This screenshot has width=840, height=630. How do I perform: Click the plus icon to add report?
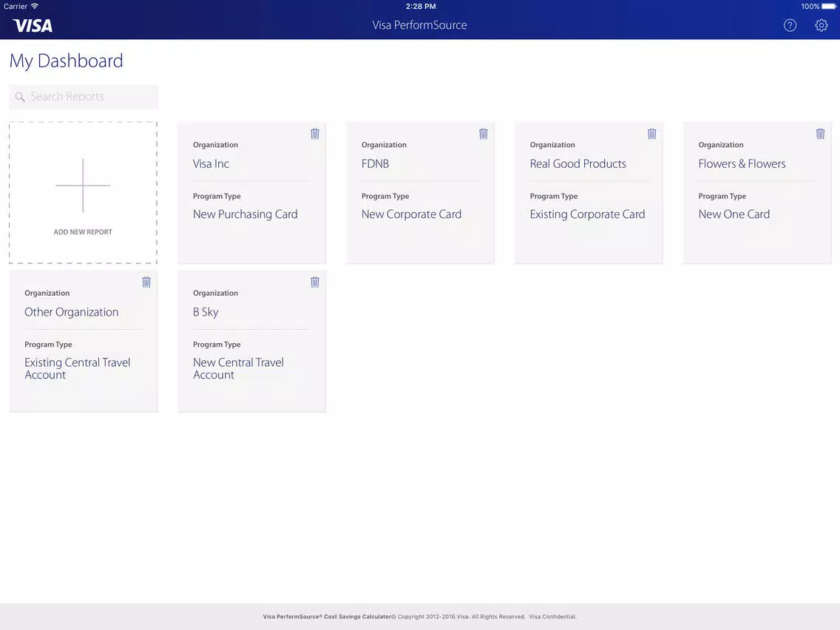(83, 186)
